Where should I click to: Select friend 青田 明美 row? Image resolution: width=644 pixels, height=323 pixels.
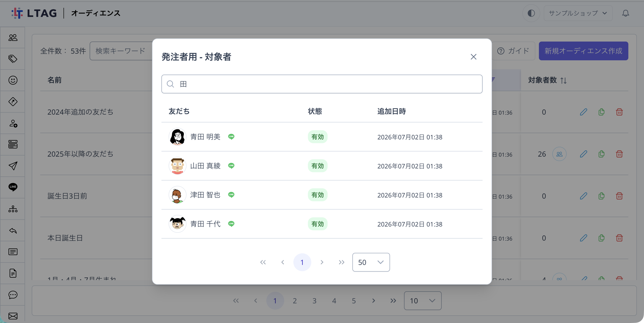pyautogui.click(x=322, y=137)
